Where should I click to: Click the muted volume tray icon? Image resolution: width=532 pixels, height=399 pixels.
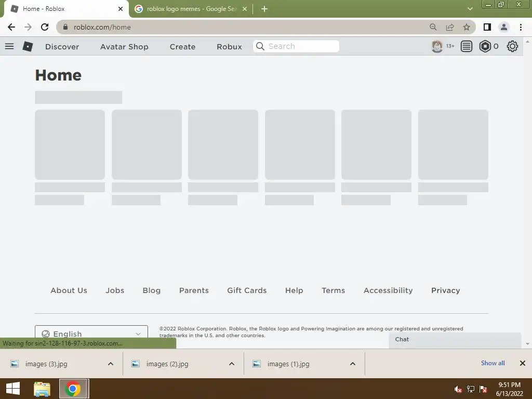tap(458, 389)
